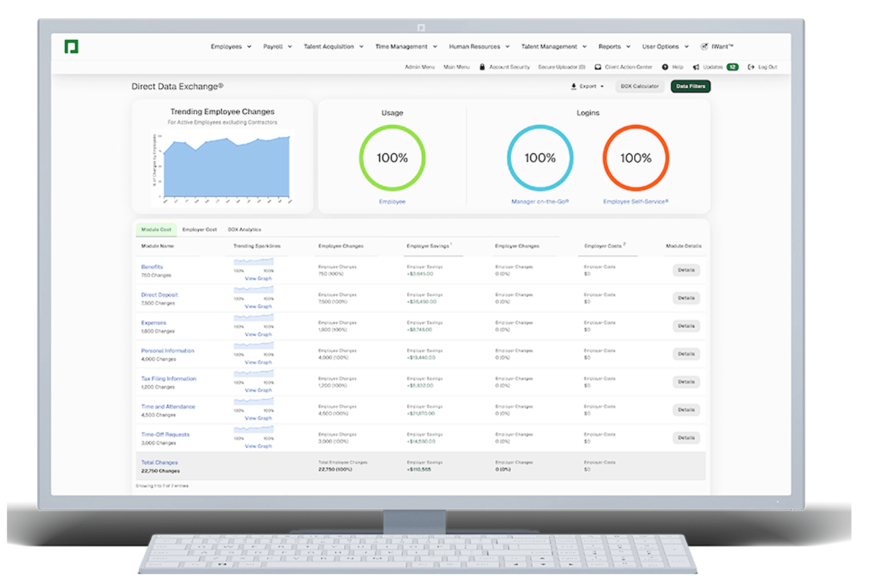Image resolution: width=882 pixels, height=588 pixels.
Task: Expand the Employees menu
Action: 231,46
